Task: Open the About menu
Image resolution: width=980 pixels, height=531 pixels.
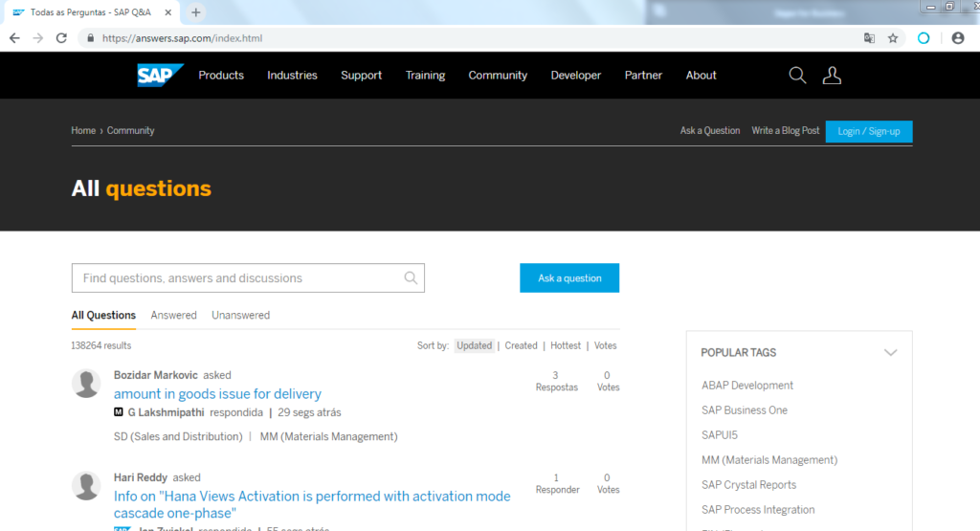Action: coord(701,75)
